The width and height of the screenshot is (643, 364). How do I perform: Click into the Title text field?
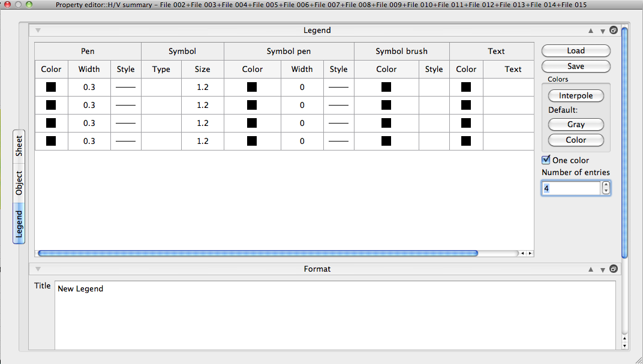[335, 315]
